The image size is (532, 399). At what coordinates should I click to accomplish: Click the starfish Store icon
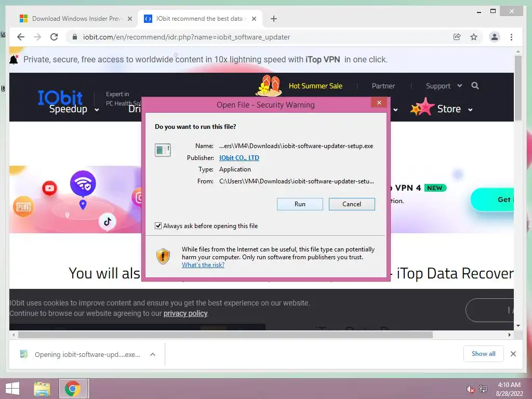click(422, 107)
